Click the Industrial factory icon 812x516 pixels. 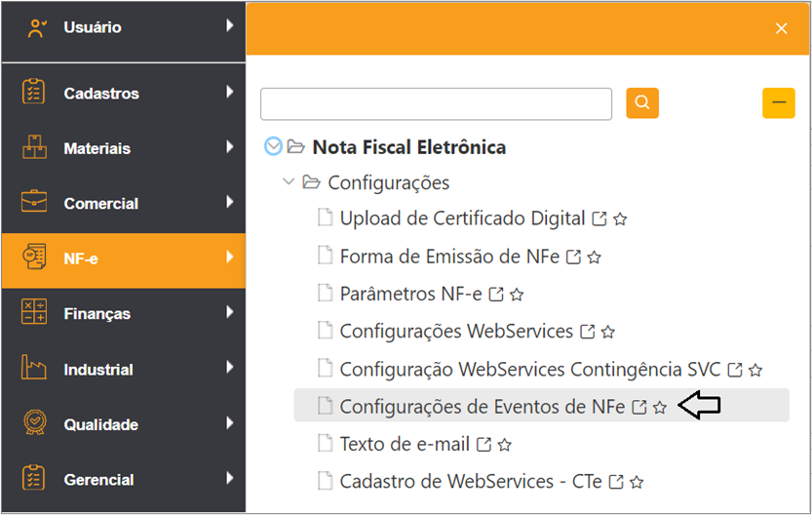34,368
